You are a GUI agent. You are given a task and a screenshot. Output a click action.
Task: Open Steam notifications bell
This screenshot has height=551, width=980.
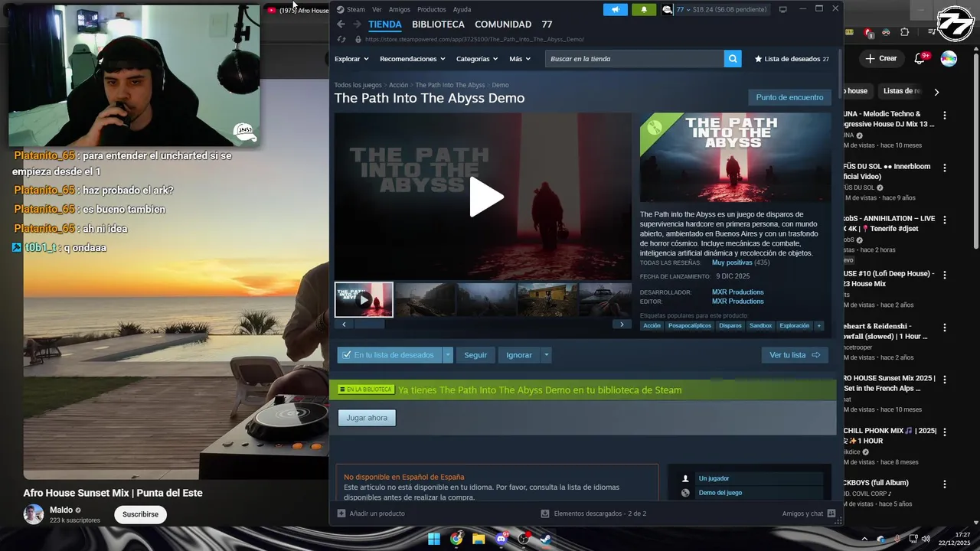coord(643,9)
